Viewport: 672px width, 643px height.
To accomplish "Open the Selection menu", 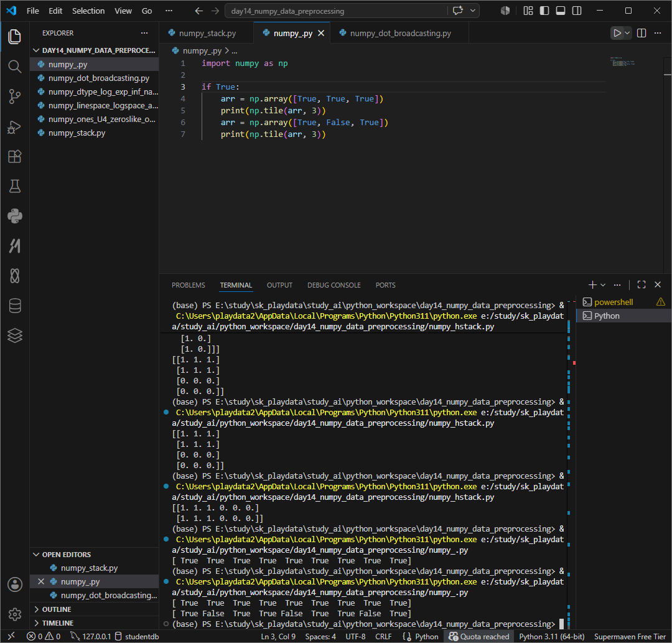I will pos(88,11).
